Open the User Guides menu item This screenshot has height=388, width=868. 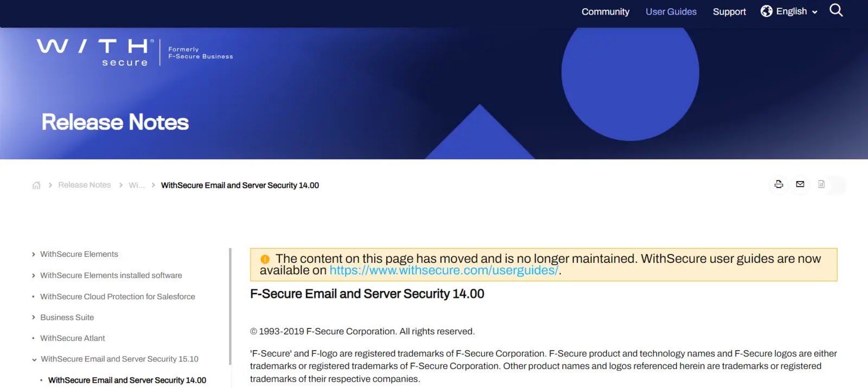671,11
